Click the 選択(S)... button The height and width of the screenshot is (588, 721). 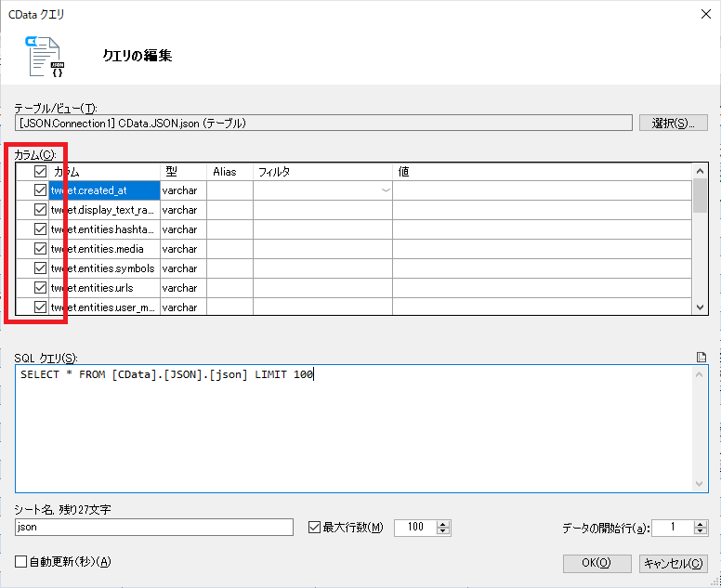pos(674,123)
